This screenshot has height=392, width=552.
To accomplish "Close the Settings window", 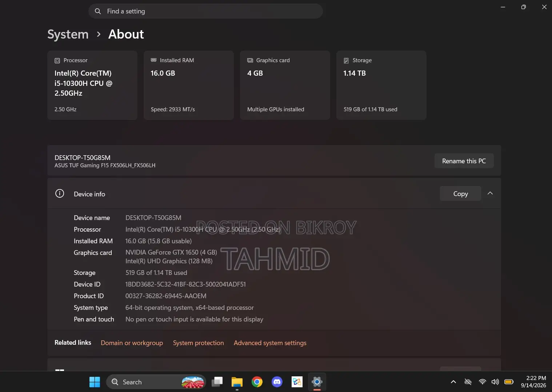I will (544, 7).
